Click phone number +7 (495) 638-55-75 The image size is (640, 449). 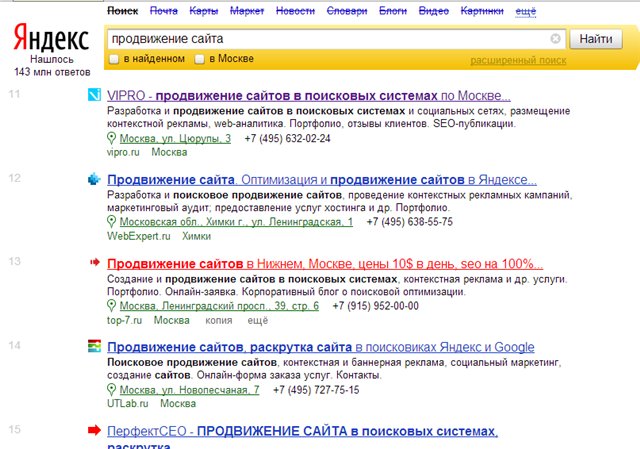[x=410, y=222]
